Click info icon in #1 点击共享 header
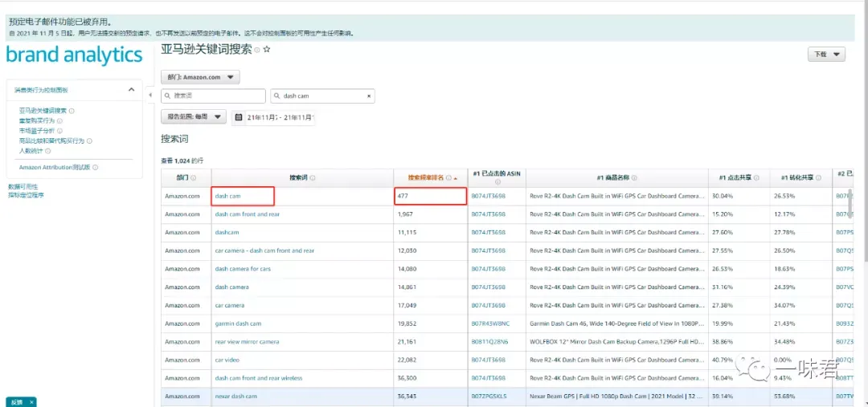868x407 pixels. pos(756,178)
